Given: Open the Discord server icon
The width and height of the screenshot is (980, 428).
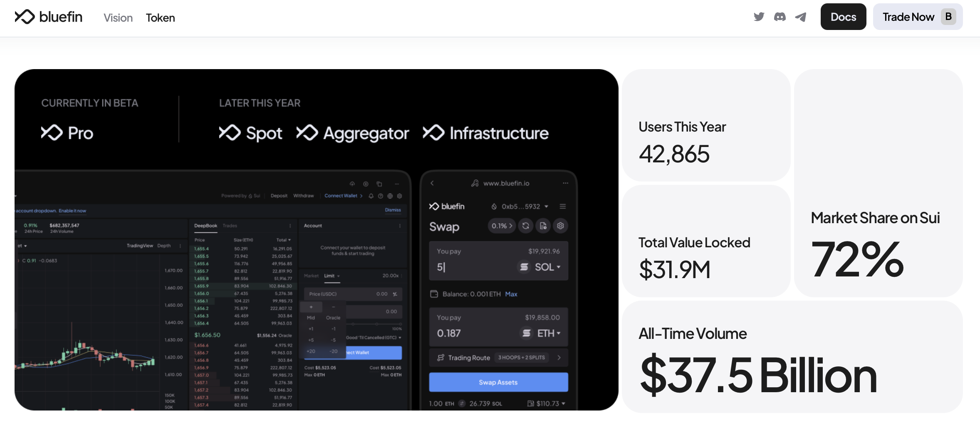Looking at the screenshot, I should pyautogui.click(x=780, y=17).
